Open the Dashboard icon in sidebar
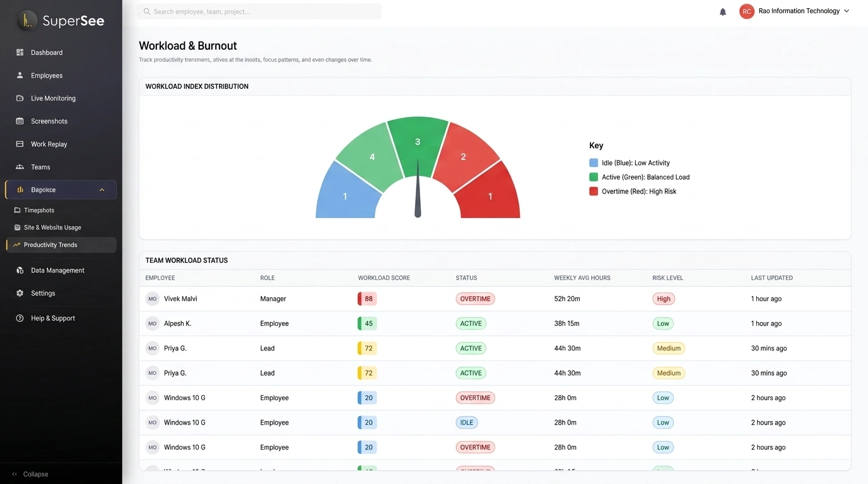This screenshot has width=868, height=484. [20, 52]
